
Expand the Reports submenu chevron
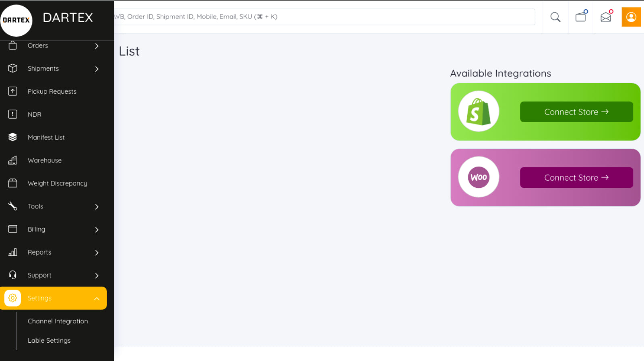[x=97, y=253]
